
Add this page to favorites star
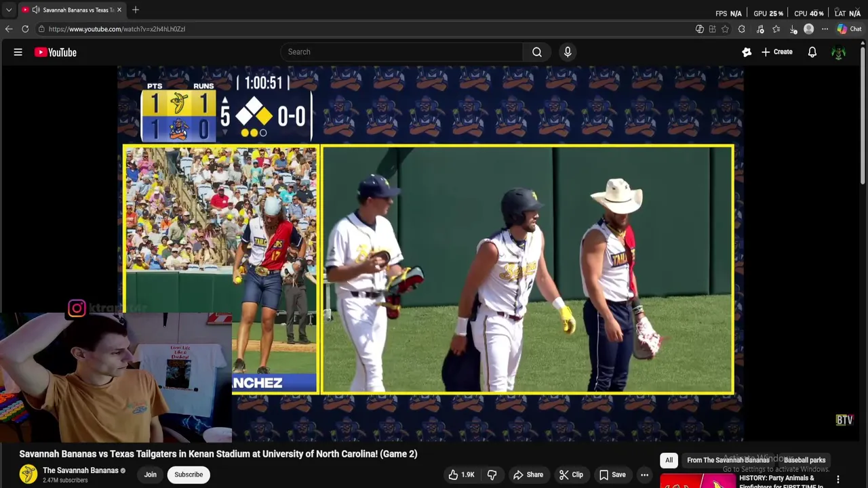point(725,29)
